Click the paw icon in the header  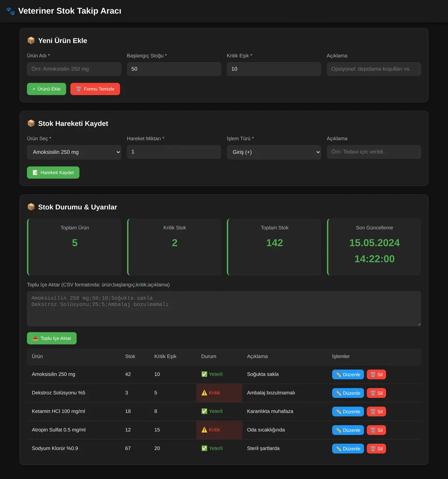click(10, 11)
